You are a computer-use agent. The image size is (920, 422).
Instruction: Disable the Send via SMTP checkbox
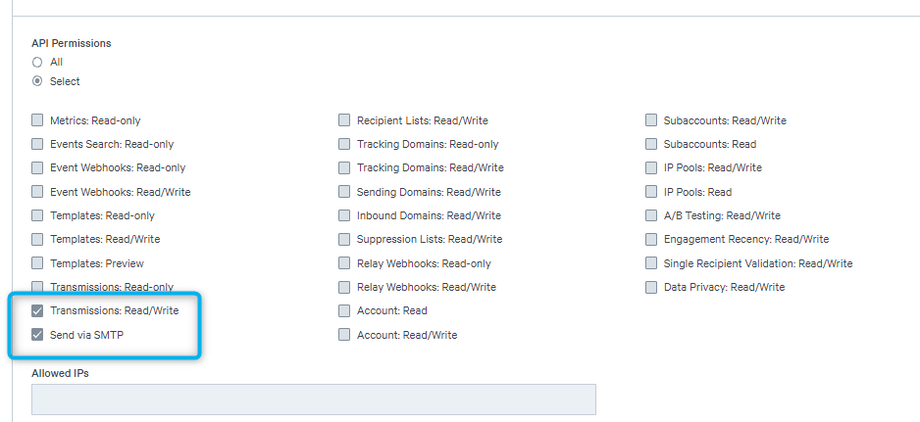[x=38, y=335]
